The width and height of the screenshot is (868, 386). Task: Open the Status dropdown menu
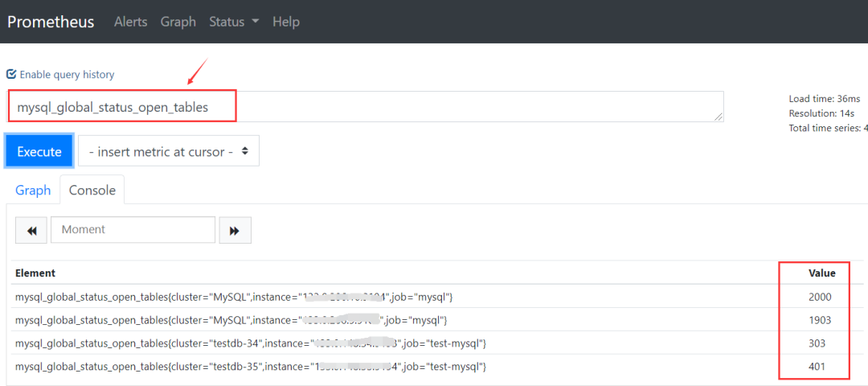(x=234, y=22)
